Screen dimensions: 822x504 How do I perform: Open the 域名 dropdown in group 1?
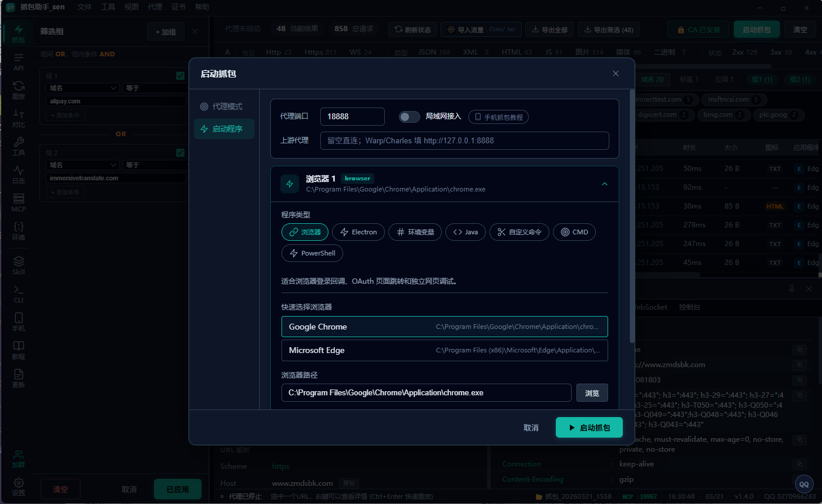[82, 88]
